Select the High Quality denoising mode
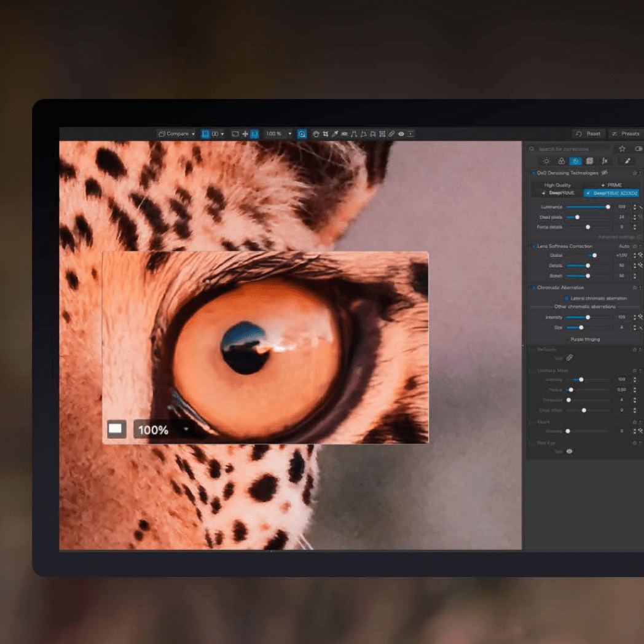Screen dimensions: 644x644 pos(557,185)
